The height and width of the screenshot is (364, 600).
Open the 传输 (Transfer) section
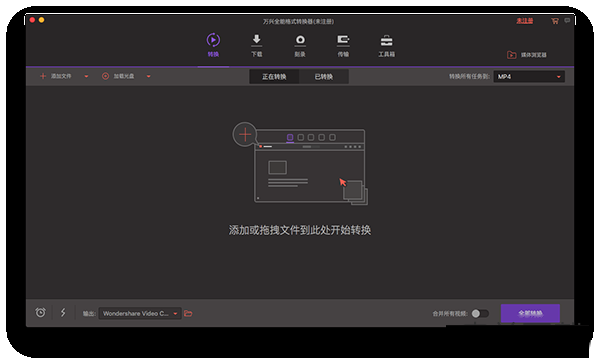[x=343, y=45]
